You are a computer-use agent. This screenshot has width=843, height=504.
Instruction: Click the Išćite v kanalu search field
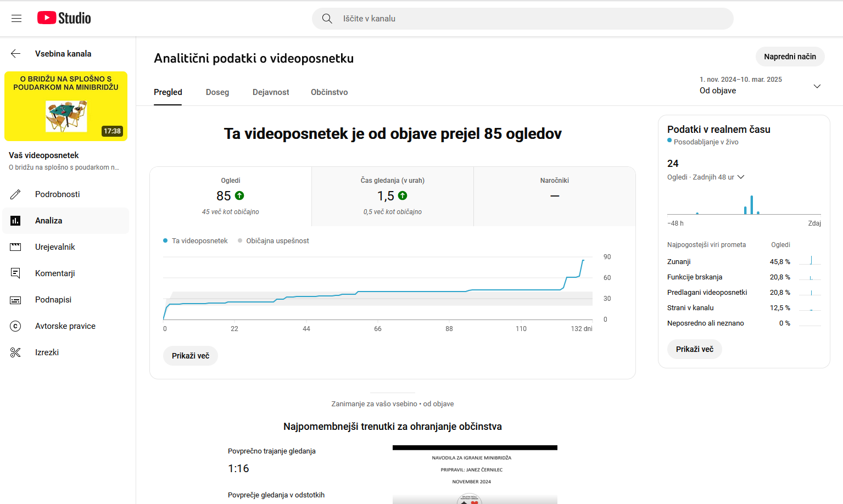(522, 19)
